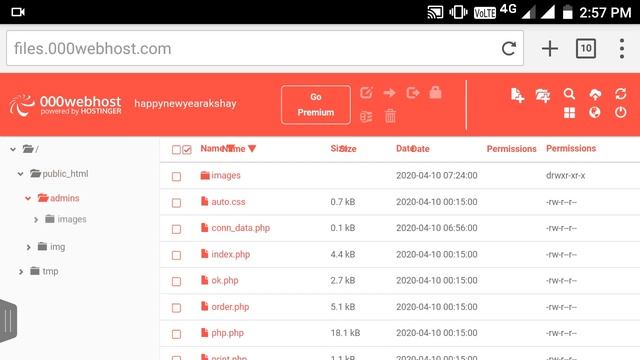Tap the Android screen cast icon in status bar
640x360 pixels.
435,12
